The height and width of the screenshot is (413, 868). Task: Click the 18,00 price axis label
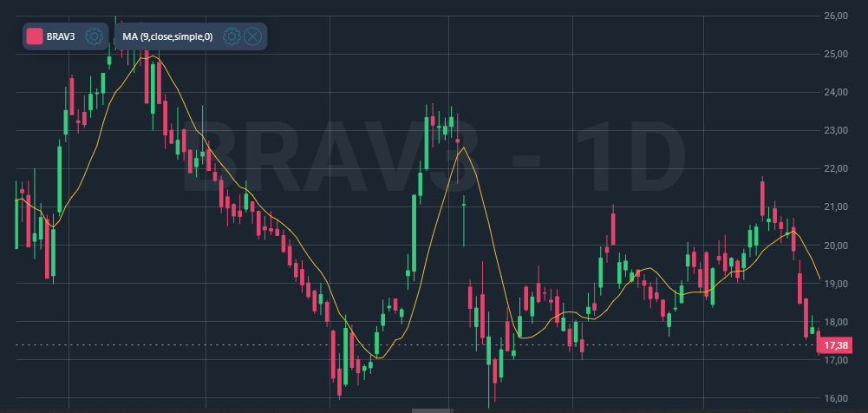click(x=837, y=322)
